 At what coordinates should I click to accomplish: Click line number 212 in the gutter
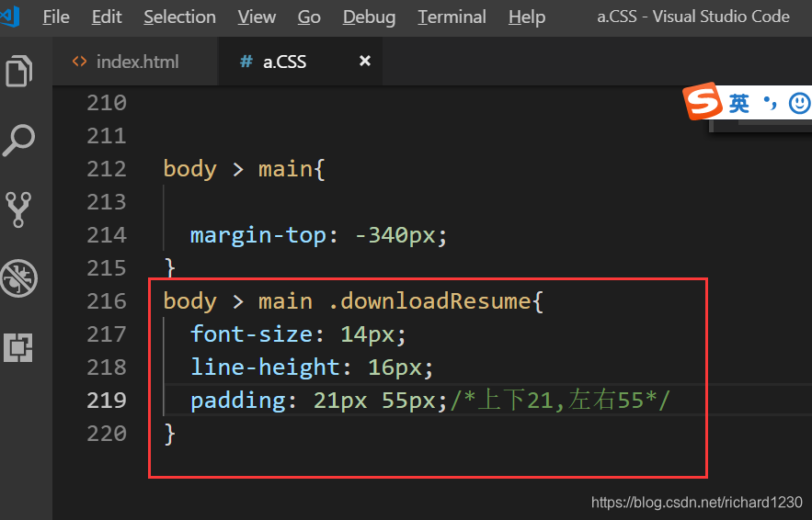[107, 169]
